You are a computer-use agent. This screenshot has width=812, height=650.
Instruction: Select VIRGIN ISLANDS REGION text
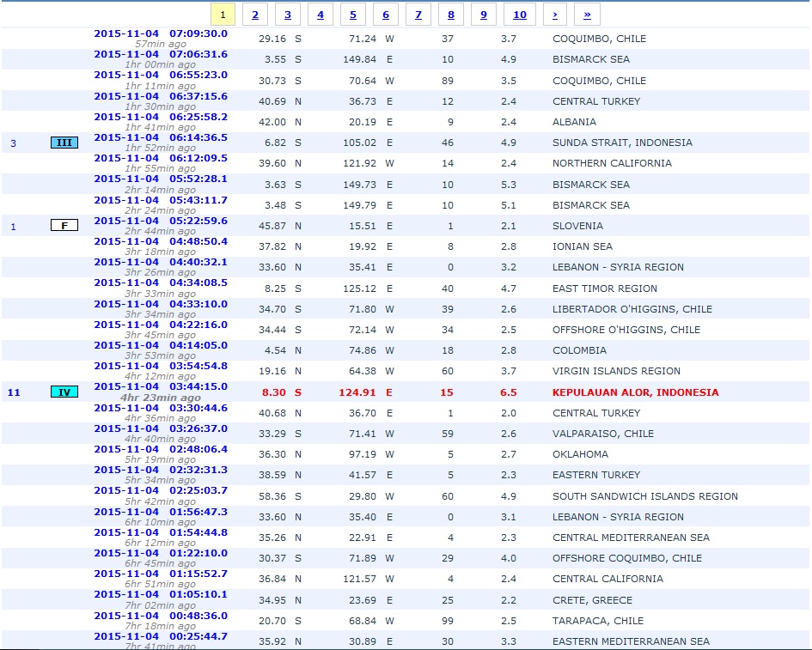[616, 371]
